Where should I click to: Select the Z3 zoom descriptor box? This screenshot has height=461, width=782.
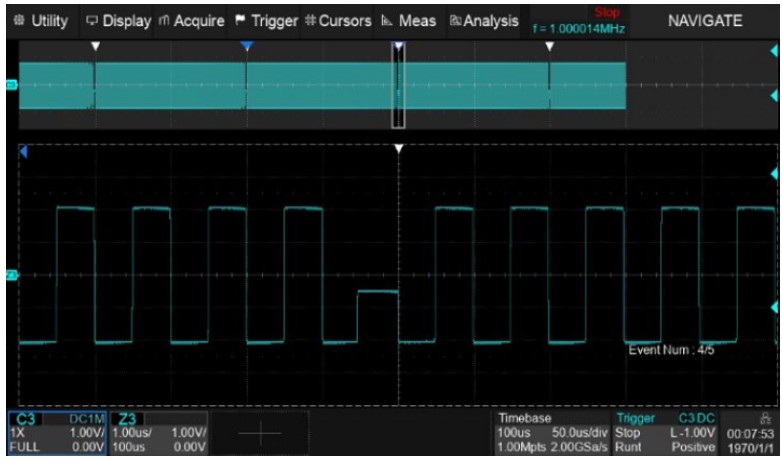pyautogui.click(x=161, y=433)
